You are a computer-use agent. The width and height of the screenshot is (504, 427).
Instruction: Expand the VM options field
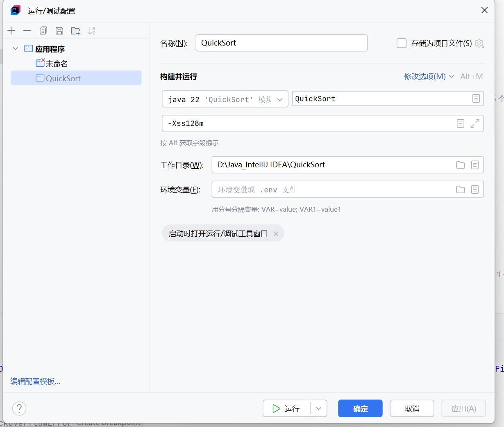click(x=475, y=123)
